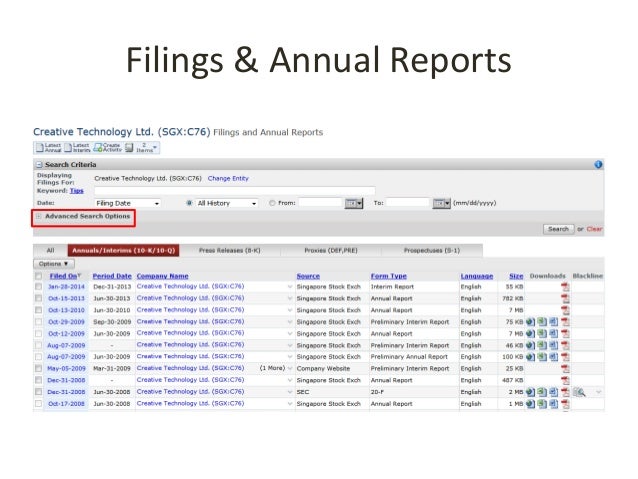This screenshot has width=638, height=479.
Task: Download Word version of Oct-12-2009 Annual Report
Action: pos(553,334)
